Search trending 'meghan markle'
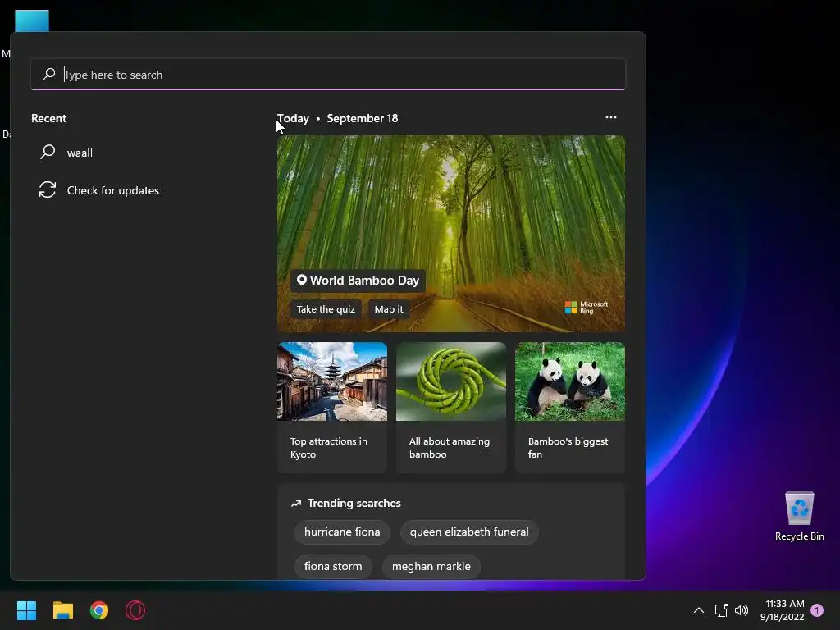This screenshot has width=840, height=630. pos(431,566)
